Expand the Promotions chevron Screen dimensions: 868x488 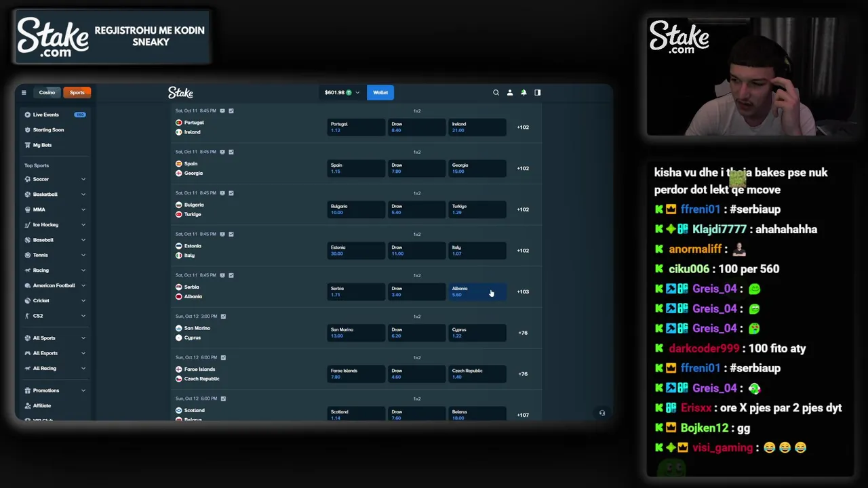(x=83, y=390)
